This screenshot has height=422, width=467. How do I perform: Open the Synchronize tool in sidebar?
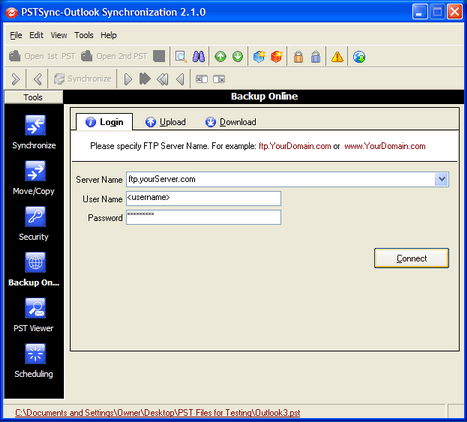click(34, 132)
